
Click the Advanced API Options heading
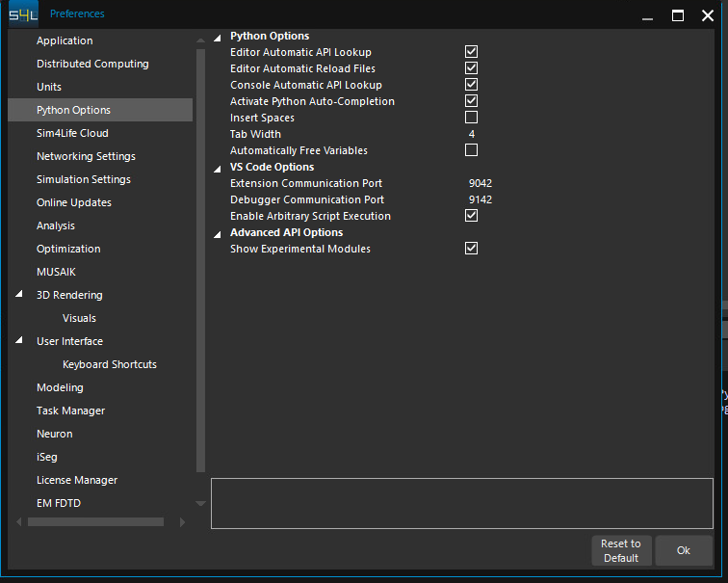pyautogui.click(x=286, y=232)
